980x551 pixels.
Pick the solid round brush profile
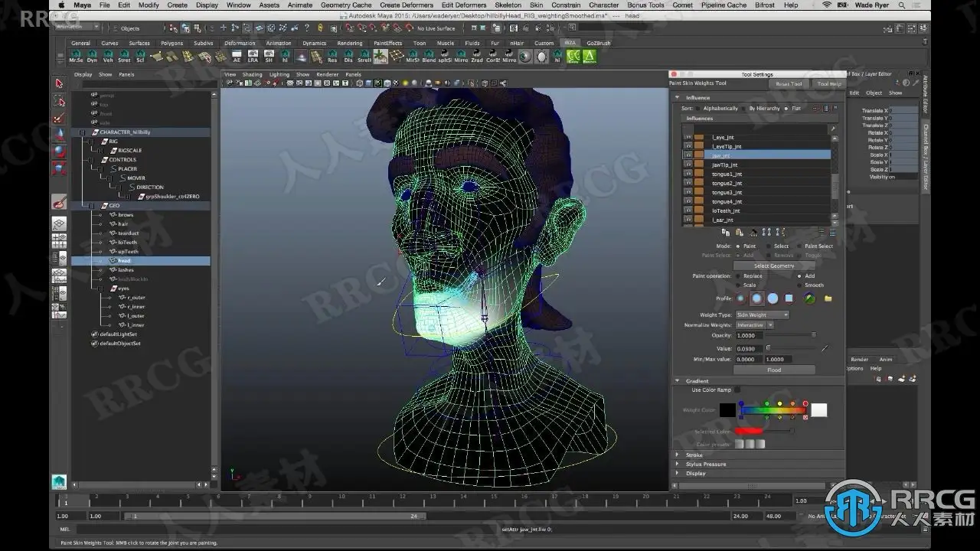[x=773, y=298]
